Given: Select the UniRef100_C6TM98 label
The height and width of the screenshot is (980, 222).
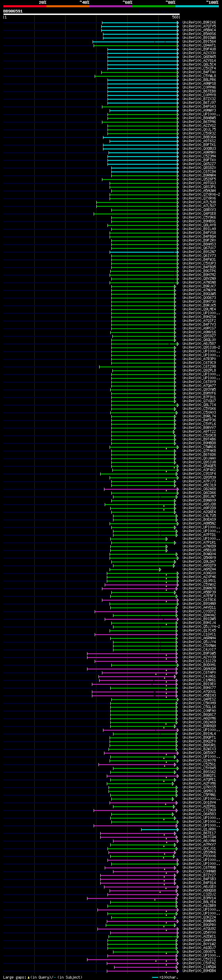Looking at the screenshot, I should 199,867.
